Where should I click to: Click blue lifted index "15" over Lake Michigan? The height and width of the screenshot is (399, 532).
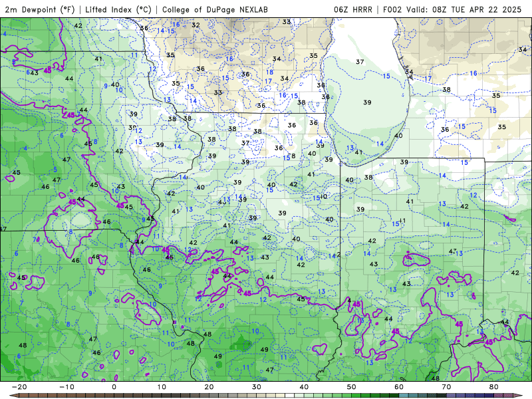click(386, 76)
